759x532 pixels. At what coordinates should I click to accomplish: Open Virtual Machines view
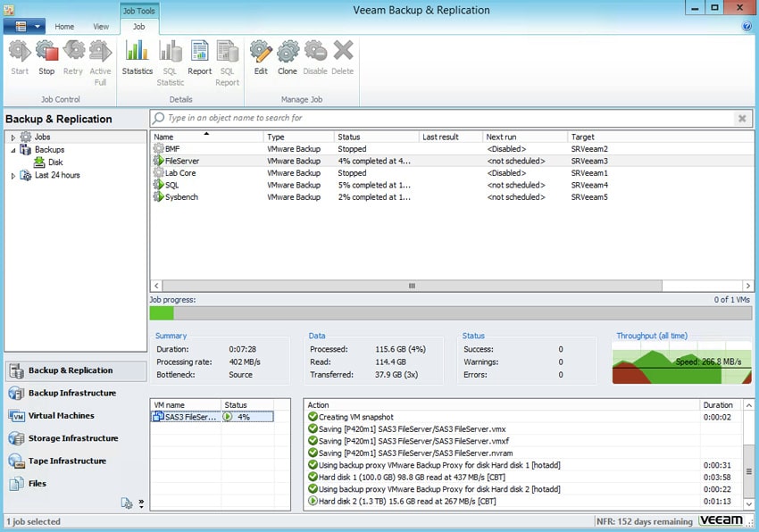tap(76, 416)
